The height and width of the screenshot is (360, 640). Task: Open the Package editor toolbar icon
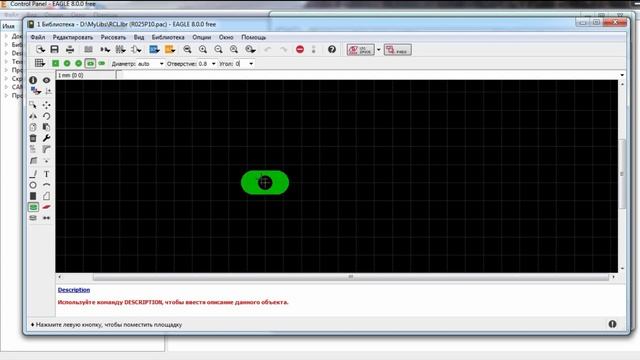pos(120,49)
